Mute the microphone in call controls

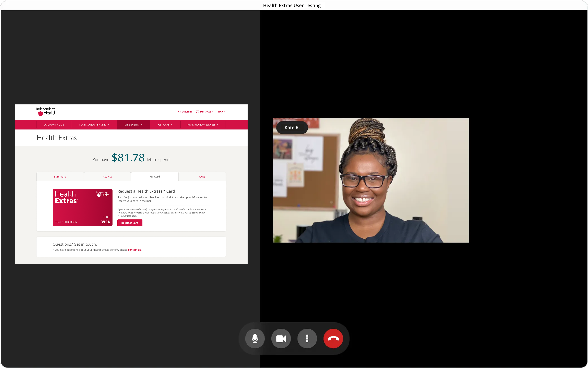[x=255, y=338]
